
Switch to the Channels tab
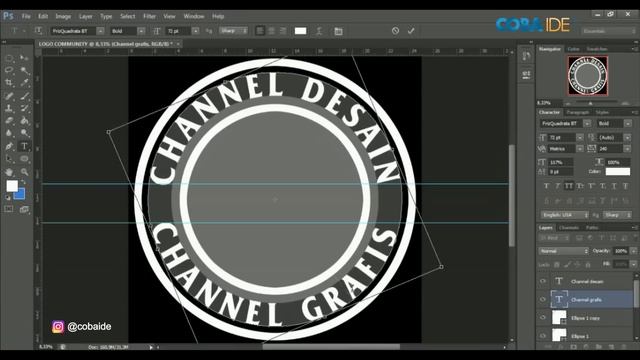coord(569,228)
